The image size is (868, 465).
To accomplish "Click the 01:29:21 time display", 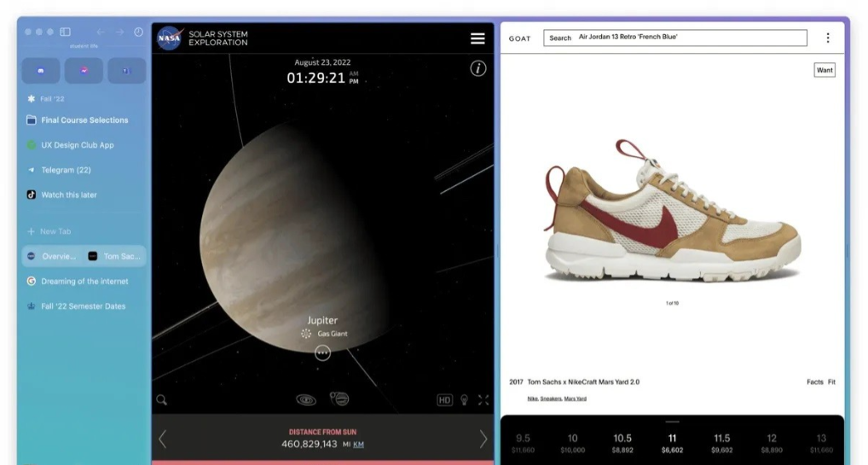I will point(315,78).
